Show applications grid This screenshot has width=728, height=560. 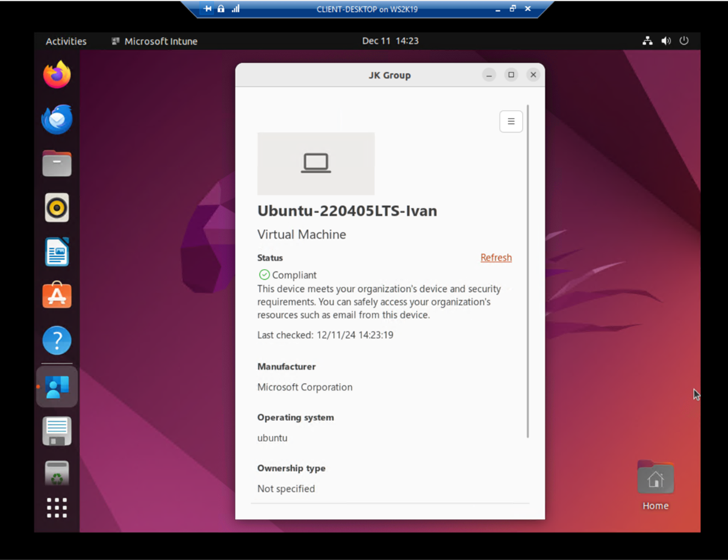point(57,508)
